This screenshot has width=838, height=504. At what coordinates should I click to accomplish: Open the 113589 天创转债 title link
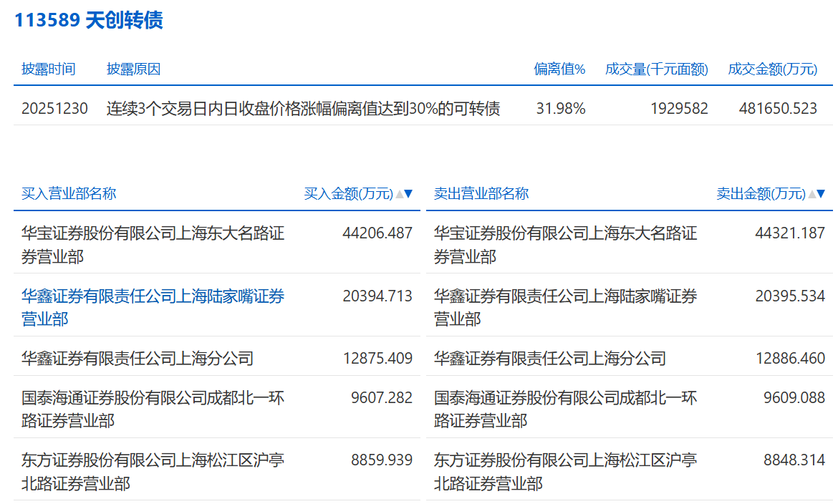(x=89, y=20)
